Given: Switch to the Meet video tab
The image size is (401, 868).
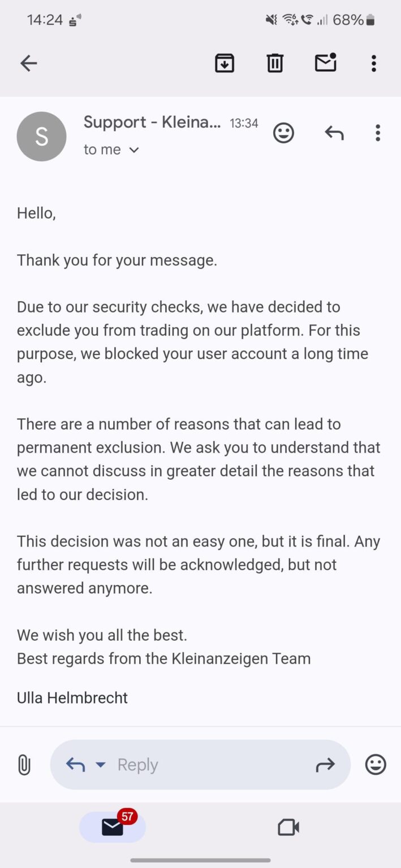Looking at the screenshot, I should 288,828.
